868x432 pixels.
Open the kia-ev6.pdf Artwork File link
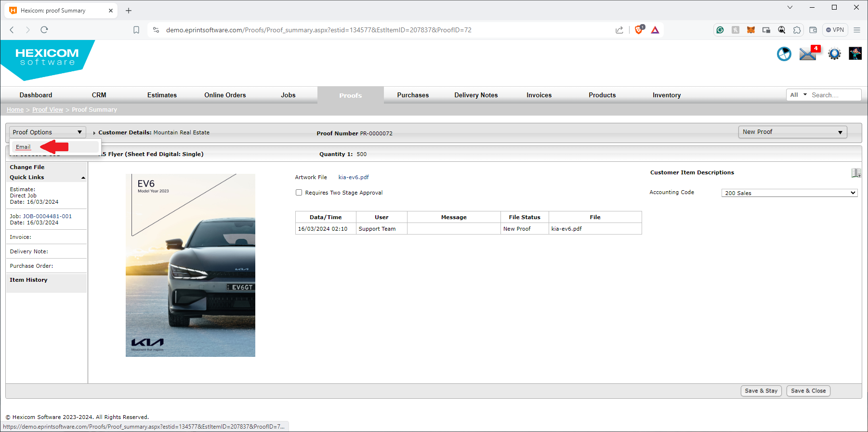354,177
